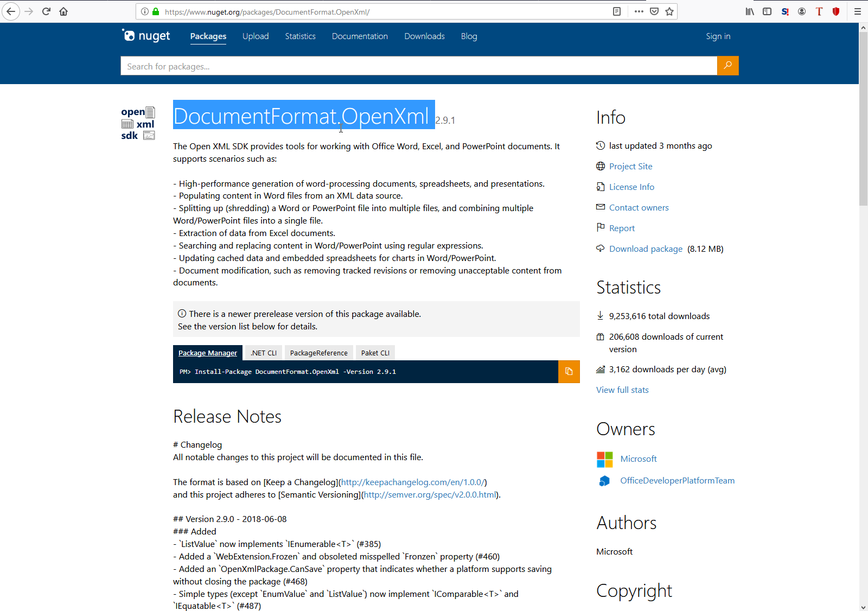
Task: Open Firefox account icon
Action: tap(802, 11)
